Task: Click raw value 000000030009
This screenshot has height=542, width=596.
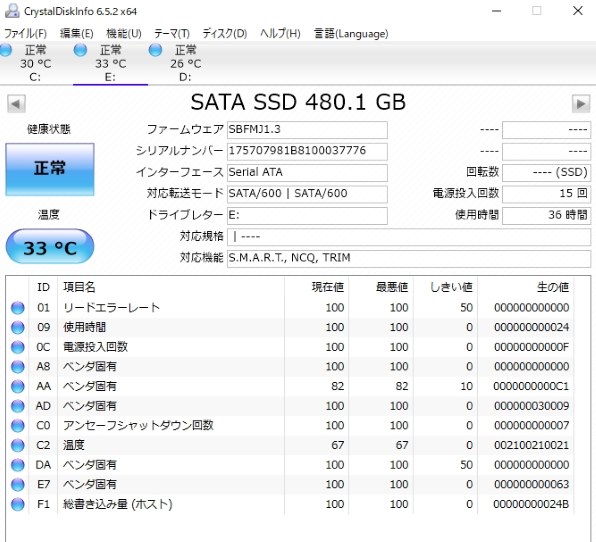Action: click(x=531, y=406)
